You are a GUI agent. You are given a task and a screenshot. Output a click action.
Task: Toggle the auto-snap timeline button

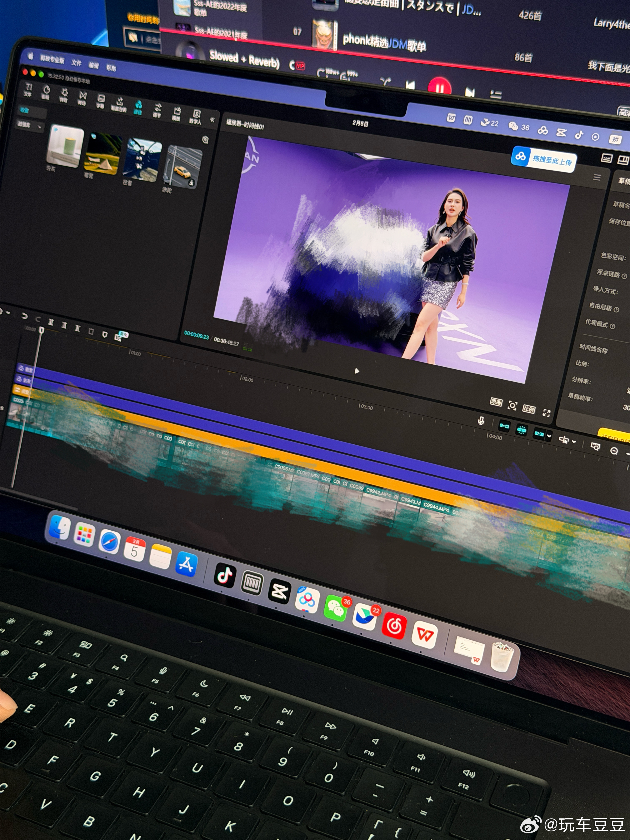coord(521,430)
